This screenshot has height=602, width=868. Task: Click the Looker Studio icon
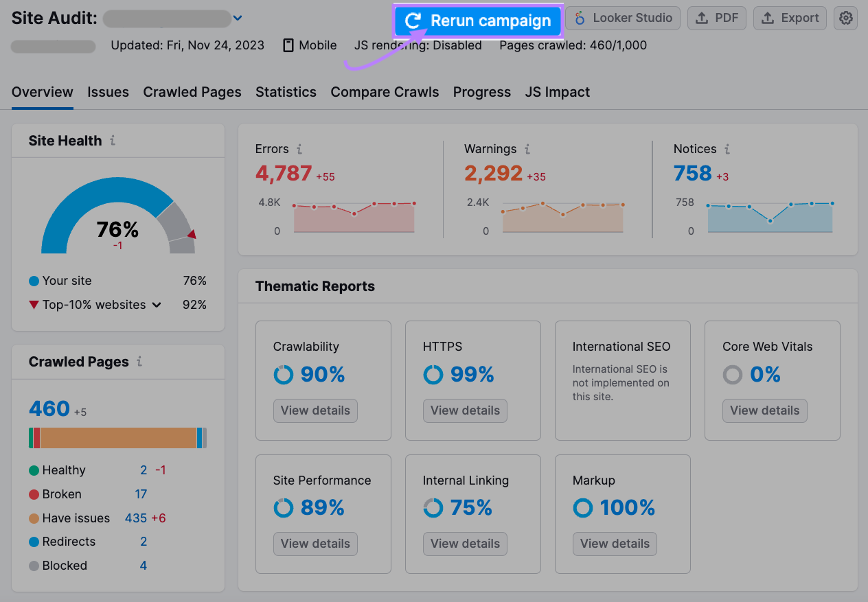click(579, 18)
